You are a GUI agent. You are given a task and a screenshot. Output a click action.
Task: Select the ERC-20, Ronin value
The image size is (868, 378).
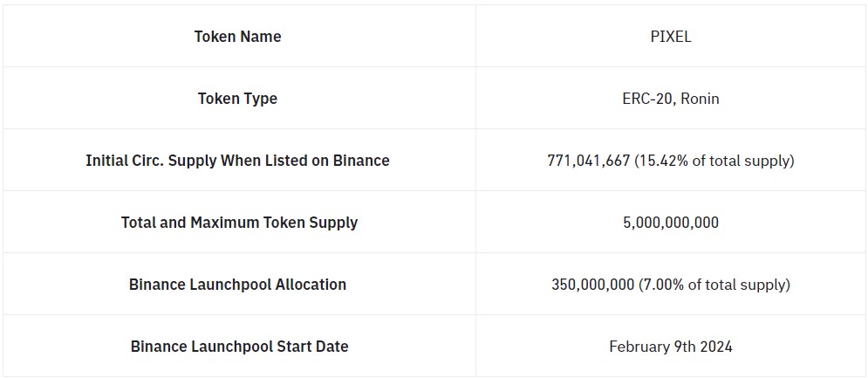click(x=671, y=99)
